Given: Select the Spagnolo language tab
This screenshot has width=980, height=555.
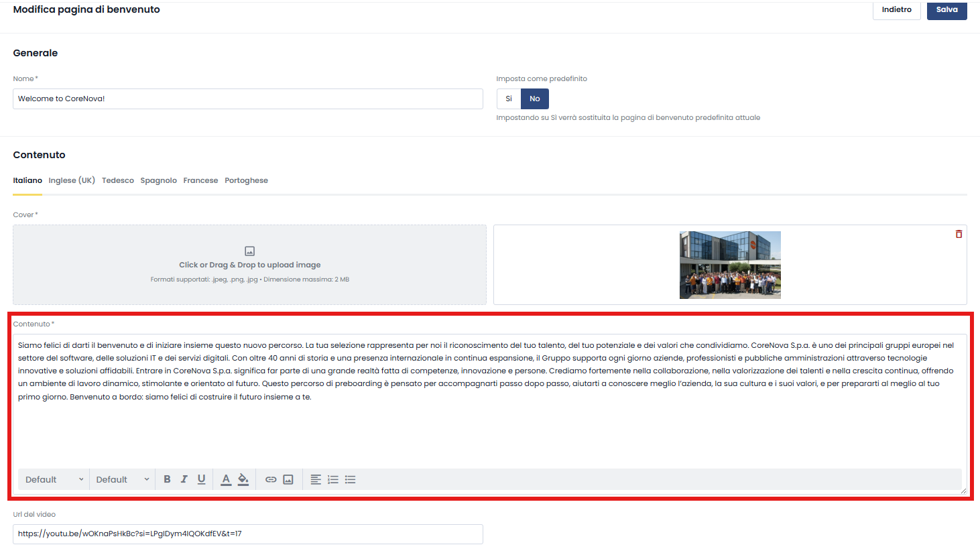Looking at the screenshot, I should pos(159,180).
